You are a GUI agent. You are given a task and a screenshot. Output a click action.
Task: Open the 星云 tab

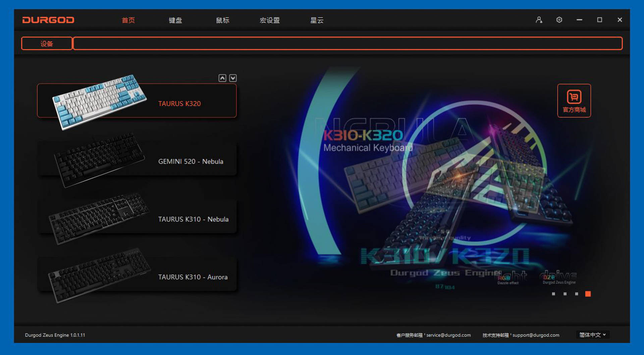point(317,20)
